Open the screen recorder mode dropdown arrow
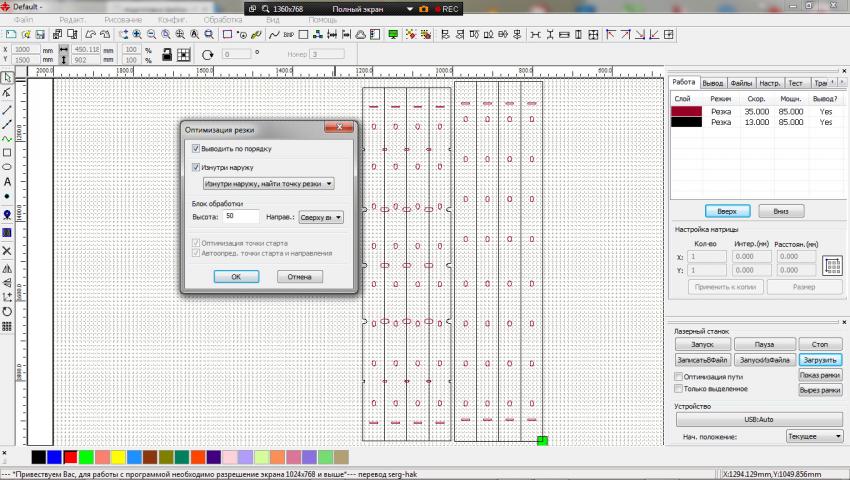 [410, 9]
